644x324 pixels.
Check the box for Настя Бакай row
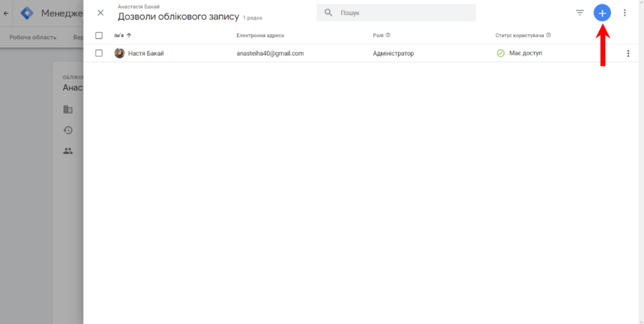[x=99, y=53]
